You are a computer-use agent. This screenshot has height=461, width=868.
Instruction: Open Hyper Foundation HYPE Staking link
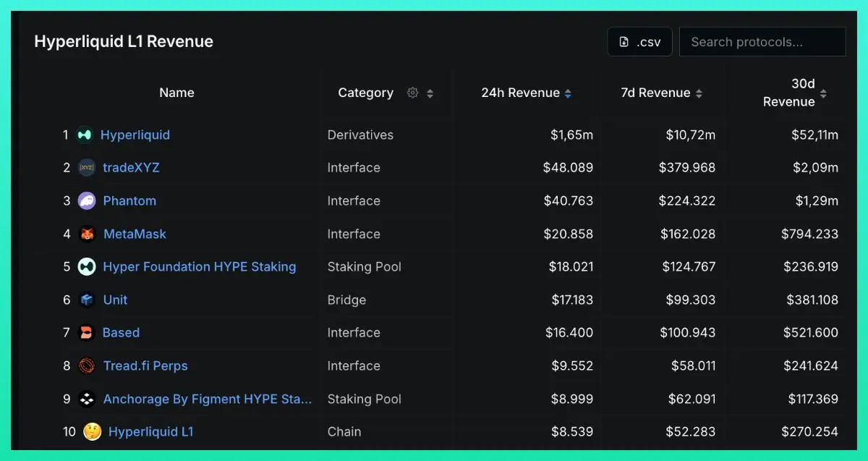point(199,266)
